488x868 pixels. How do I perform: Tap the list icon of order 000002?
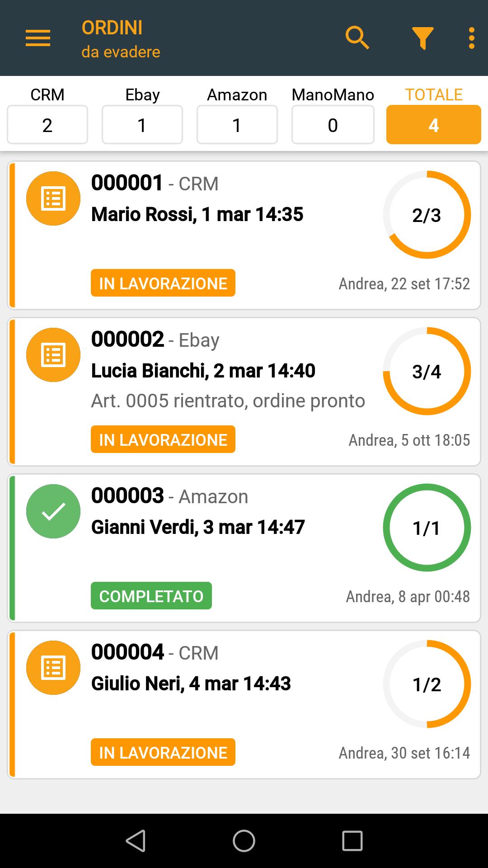click(53, 355)
